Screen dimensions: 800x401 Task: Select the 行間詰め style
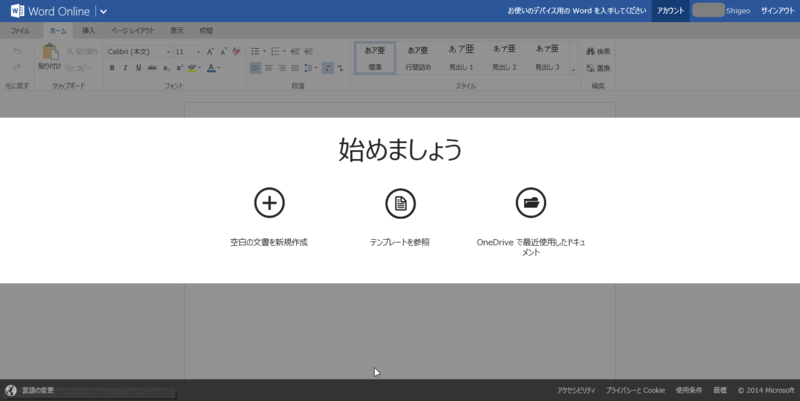tap(418, 58)
